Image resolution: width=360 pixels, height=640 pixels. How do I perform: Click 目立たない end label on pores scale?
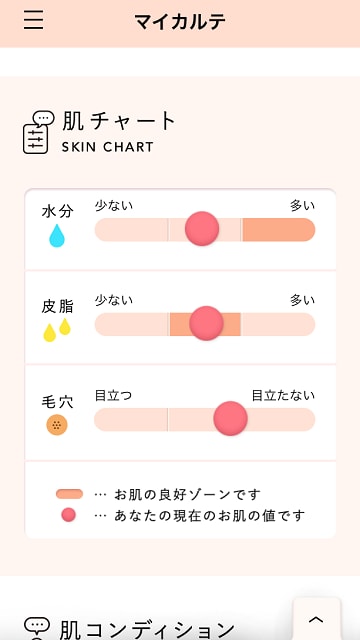click(283, 396)
